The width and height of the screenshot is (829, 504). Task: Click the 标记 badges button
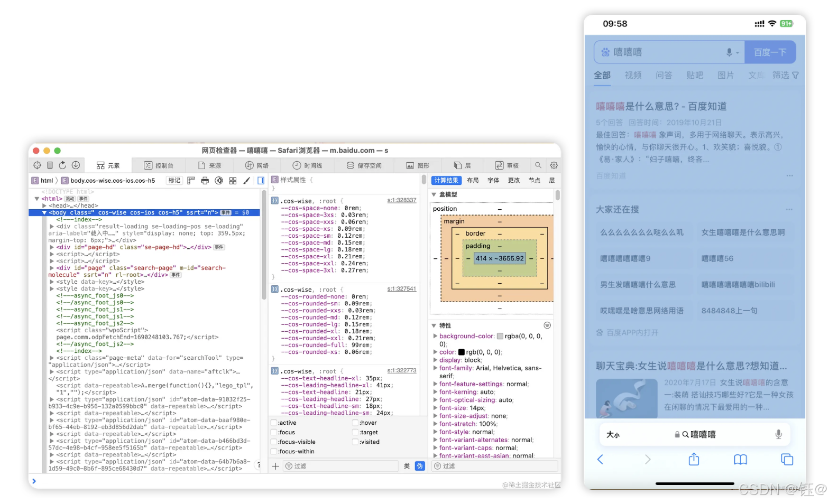click(174, 181)
